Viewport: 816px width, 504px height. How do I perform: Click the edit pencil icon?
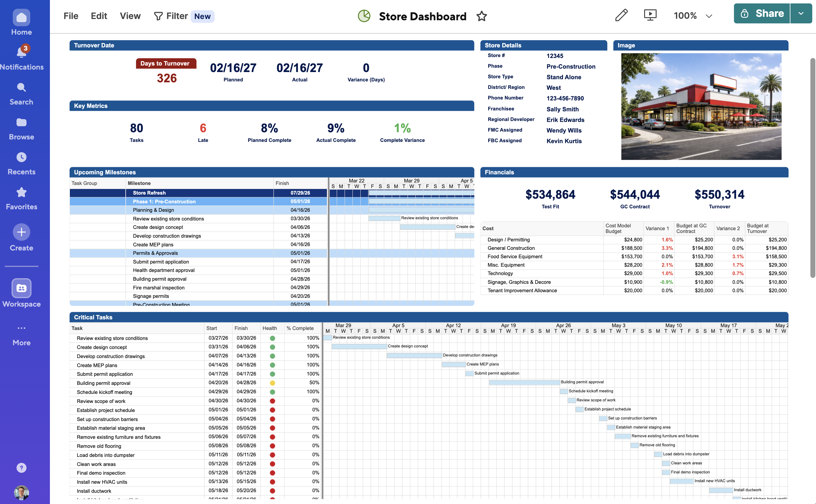621,15
